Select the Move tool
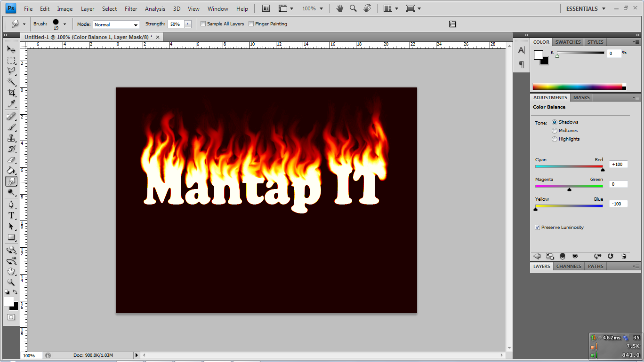This screenshot has height=362, width=644. pyautogui.click(x=11, y=49)
